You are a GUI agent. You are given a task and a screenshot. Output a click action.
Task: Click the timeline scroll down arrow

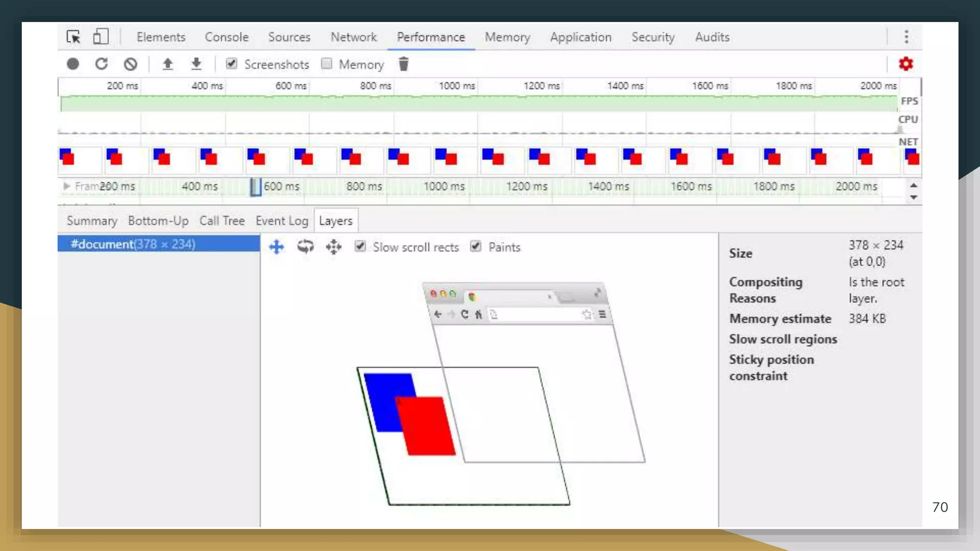pyautogui.click(x=913, y=197)
